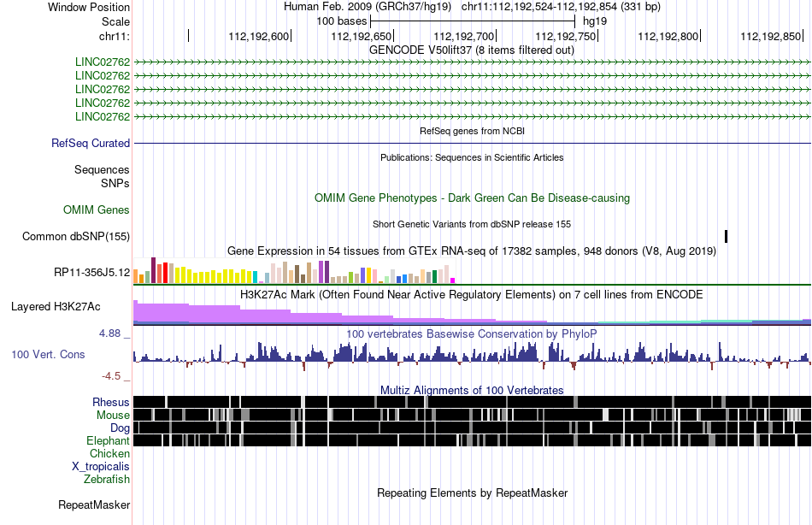Click the magenta bar in GTEx expression chart
Screen dimensions: 812x525
(453, 280)
